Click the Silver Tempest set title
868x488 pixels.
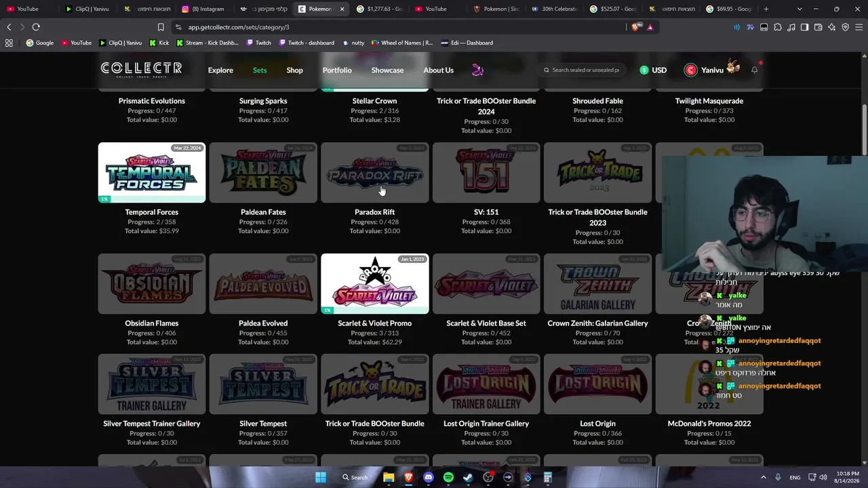263,424
